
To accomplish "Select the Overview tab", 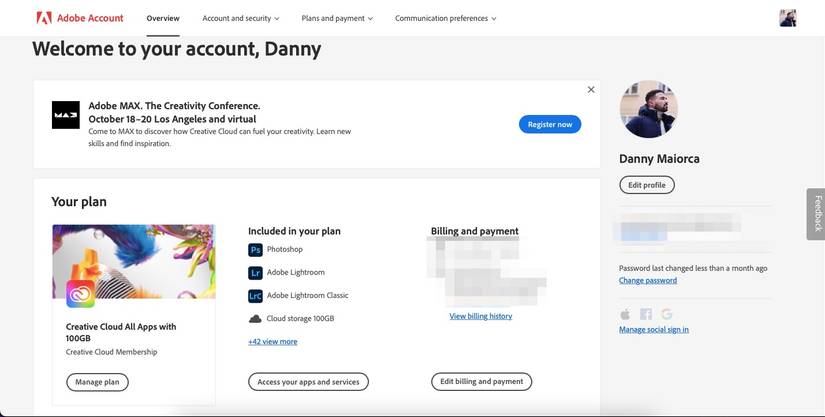I will tap(163, 18).
